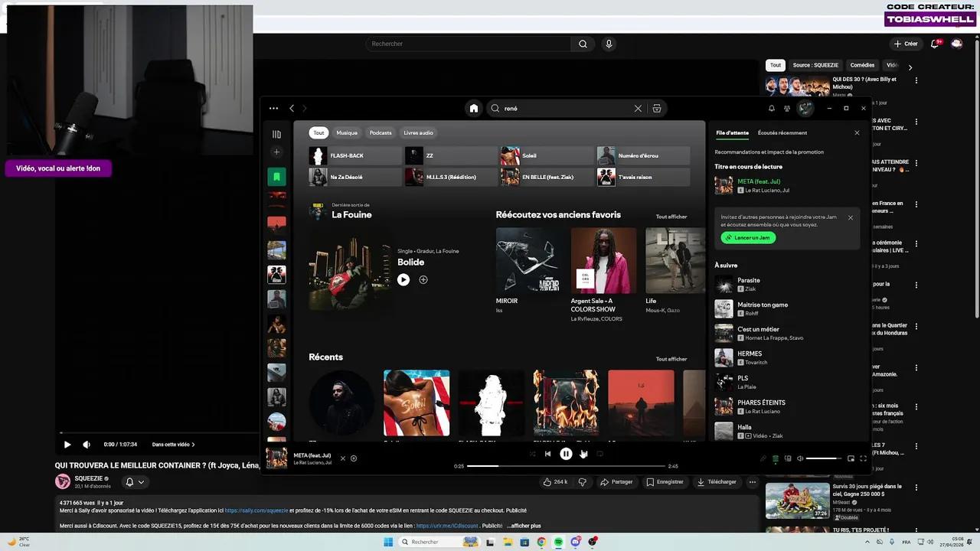Select the Tout filter chip in Spotify

coord(318,133)
